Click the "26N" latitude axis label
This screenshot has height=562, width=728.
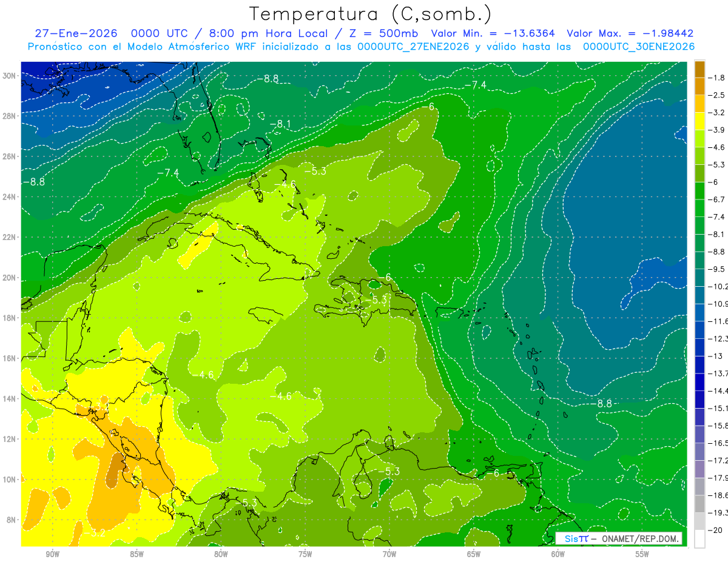(x=10, y=156)
